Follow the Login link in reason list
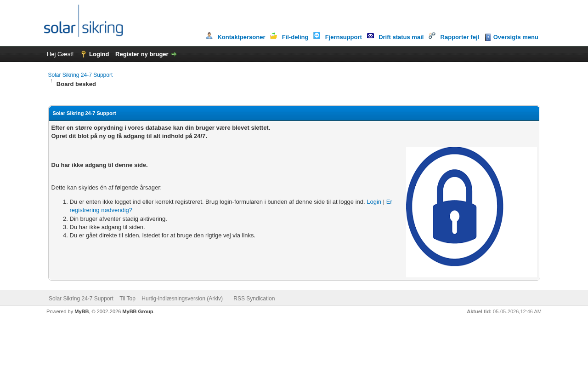 tap(374, 202)
